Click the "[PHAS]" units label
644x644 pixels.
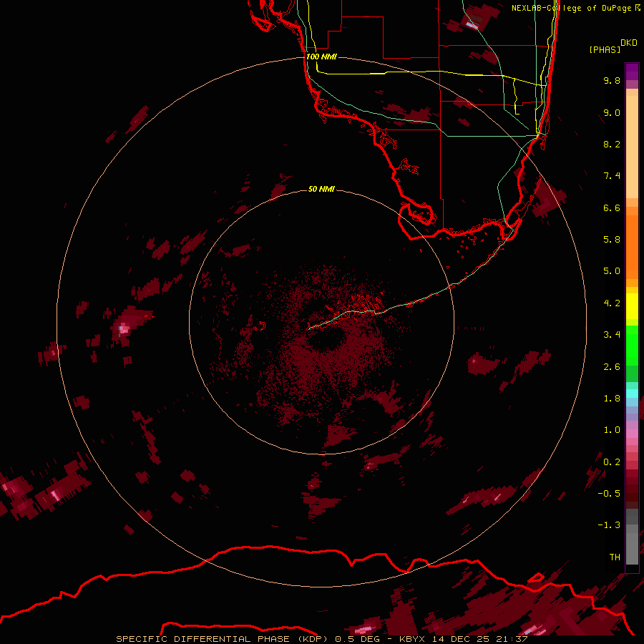(x=605, y=49)
